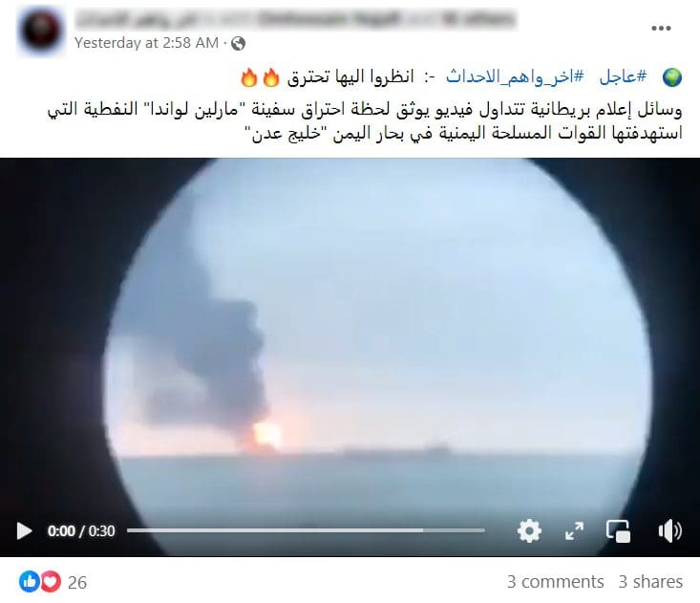The width and height of the screenshot is (700, 603).
Task: Click the like reaction icon
Action: (x=30, y=582)
